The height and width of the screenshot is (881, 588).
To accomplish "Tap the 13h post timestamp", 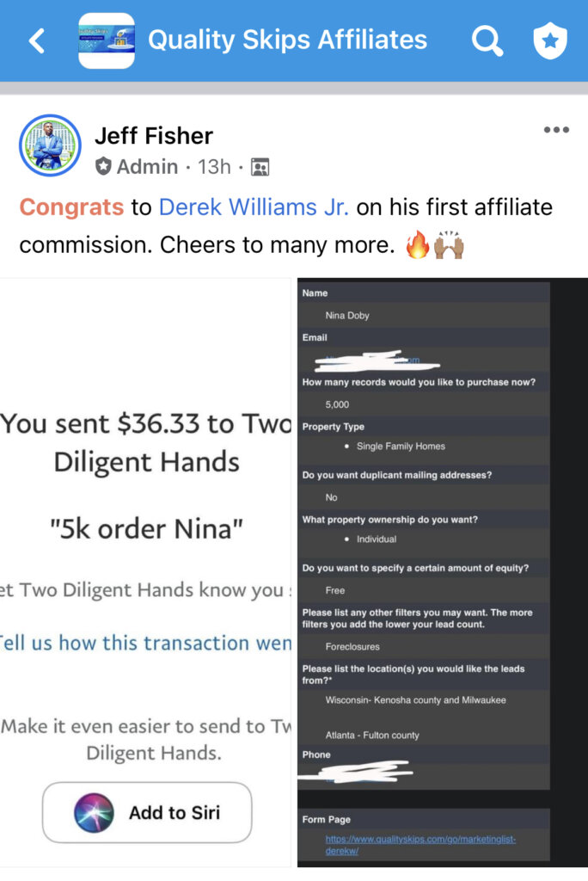I will 214,167.
